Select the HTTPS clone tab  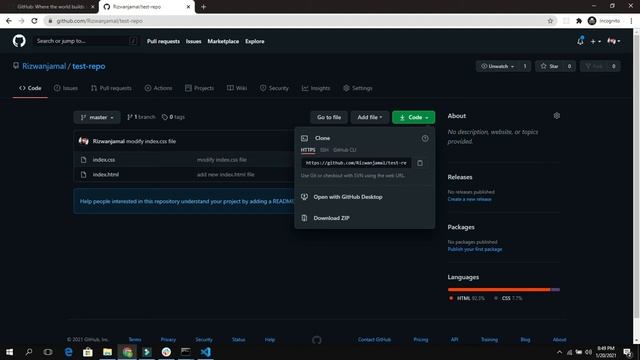point(308,150)
